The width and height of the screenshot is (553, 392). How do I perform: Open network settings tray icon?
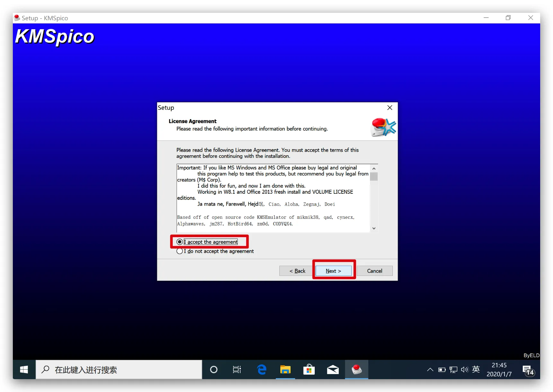click(x=453, y=370)
